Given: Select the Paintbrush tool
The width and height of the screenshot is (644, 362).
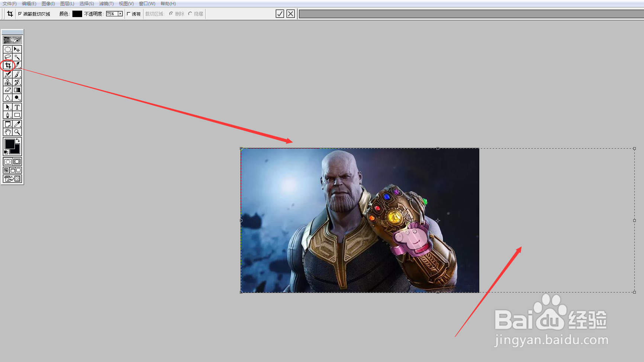Looking at the screenshot, I should (x=17, y=74).
